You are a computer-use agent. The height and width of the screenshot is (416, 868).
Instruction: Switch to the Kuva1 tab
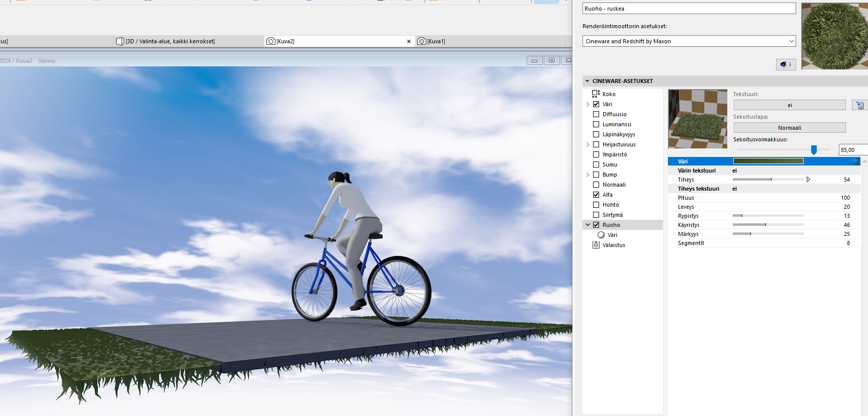click(x=436, y=41)
